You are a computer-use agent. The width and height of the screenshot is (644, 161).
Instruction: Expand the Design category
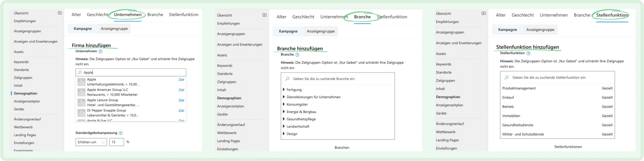[x=284, y=134]
